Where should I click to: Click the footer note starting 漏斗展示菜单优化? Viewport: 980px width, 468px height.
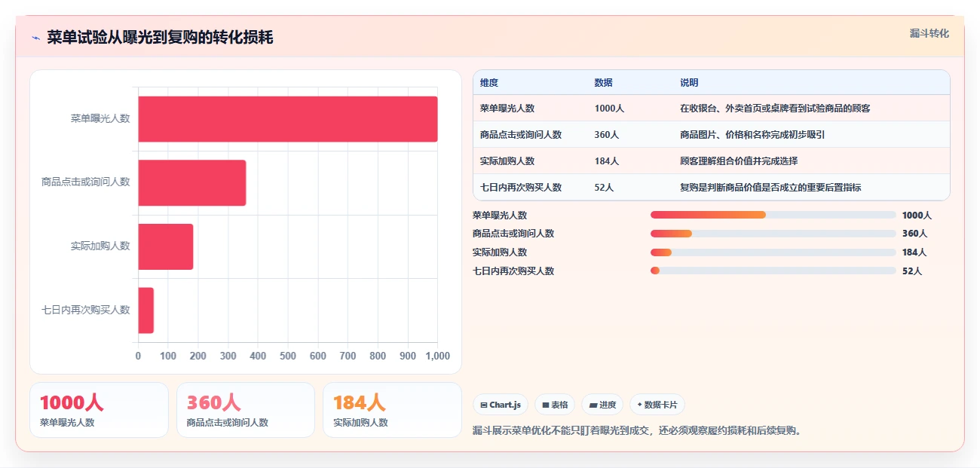click(637, 431)
